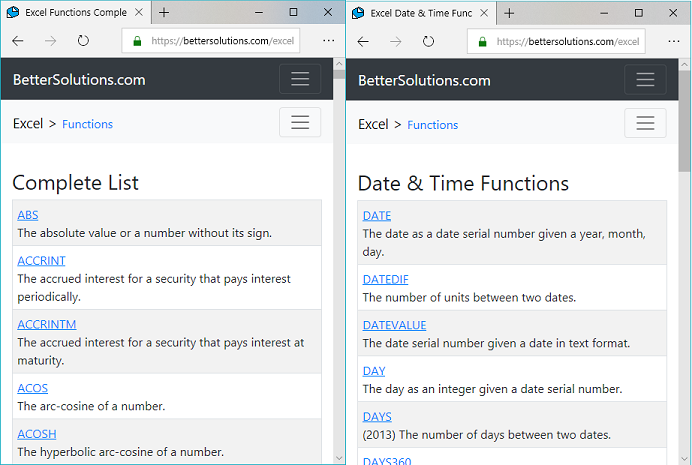The image size is (692, 465).
Task: Click the right window's green padlock icon
Action: (x=482, y=42)
